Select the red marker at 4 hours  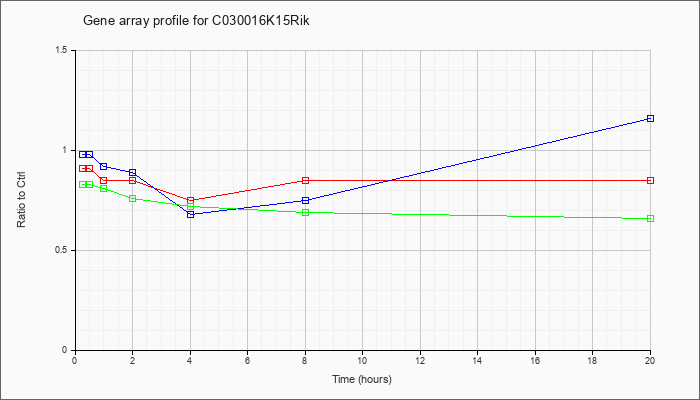click(191, 200)
